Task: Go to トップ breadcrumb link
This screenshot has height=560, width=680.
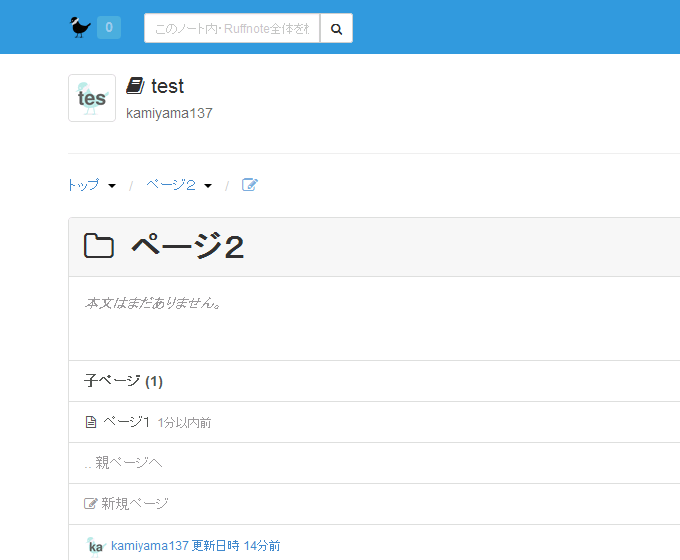Action: pyautogui.click(x=83, y=185)
